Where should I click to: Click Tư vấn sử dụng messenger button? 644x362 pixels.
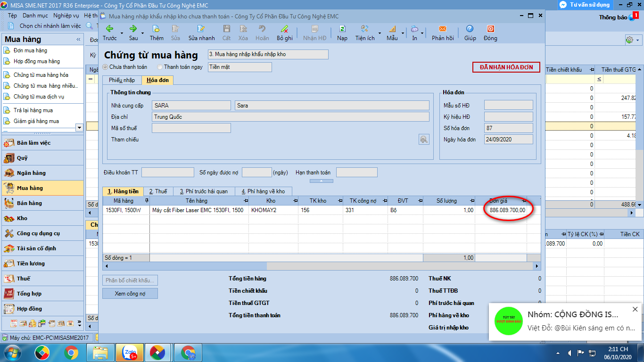pos(585,5)
